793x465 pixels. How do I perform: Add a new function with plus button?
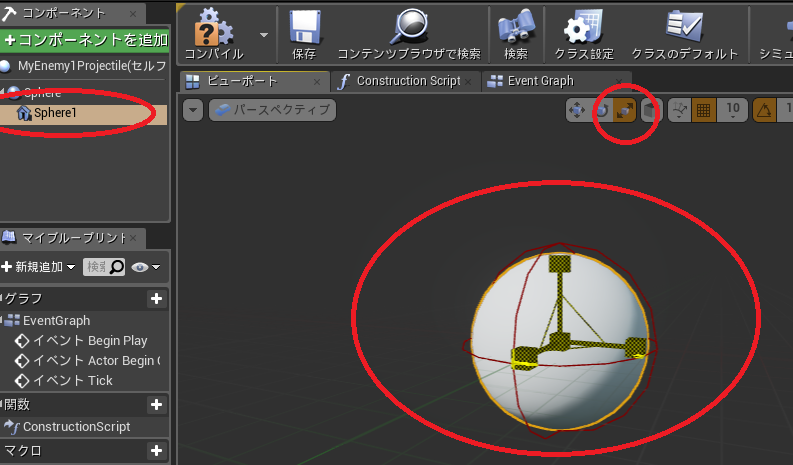[156, 404]
